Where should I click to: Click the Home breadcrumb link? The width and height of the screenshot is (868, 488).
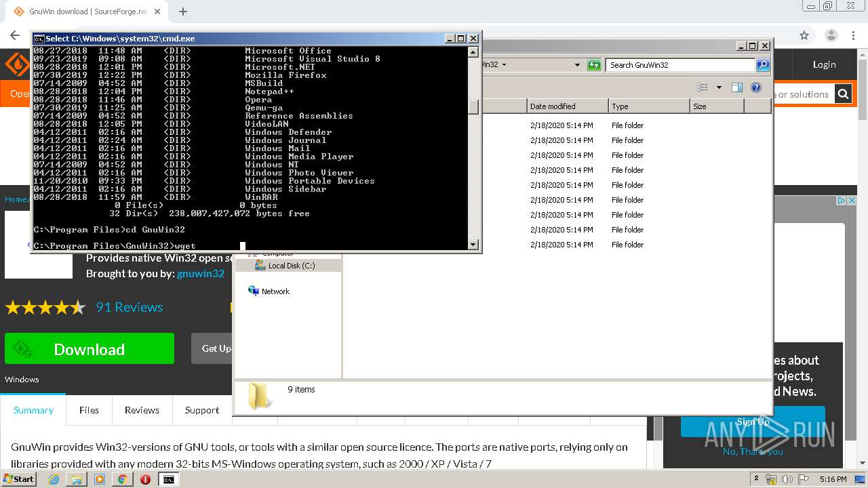(15, 199)
